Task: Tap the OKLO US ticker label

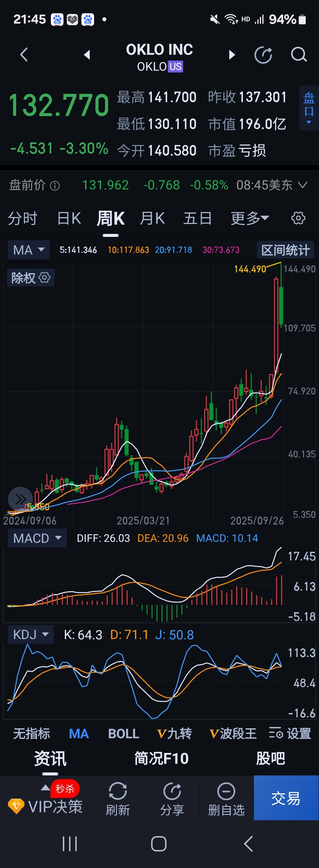Action: (x=160, y=67)
